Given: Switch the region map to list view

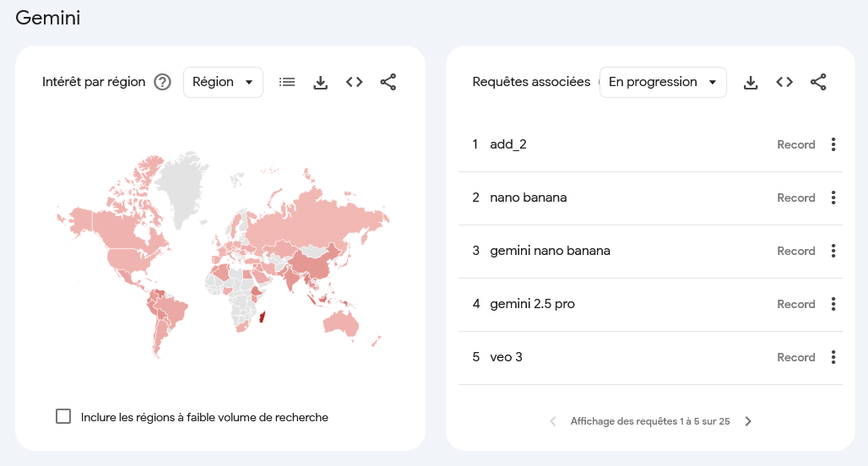Looking at the screenshot, I should point(287,82).
